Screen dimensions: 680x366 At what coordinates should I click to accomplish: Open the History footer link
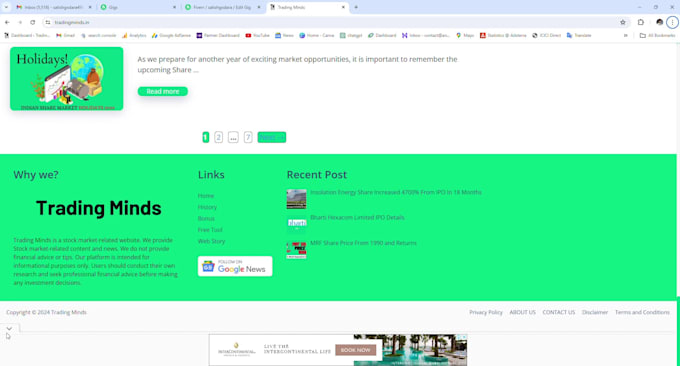(x=207, y=207)
